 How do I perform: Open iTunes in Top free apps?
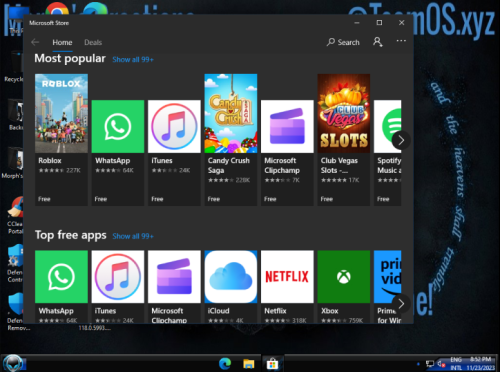pos(118,287)
